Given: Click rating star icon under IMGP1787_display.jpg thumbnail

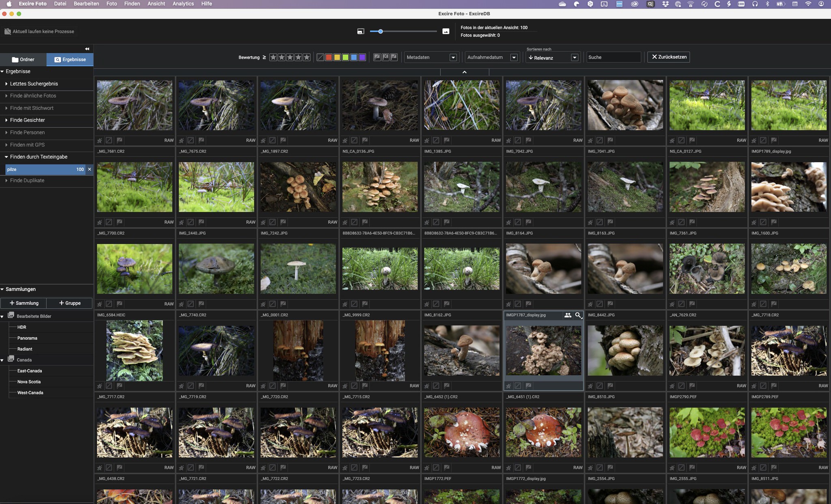Looking at the screenshot, I should [508, 386].
